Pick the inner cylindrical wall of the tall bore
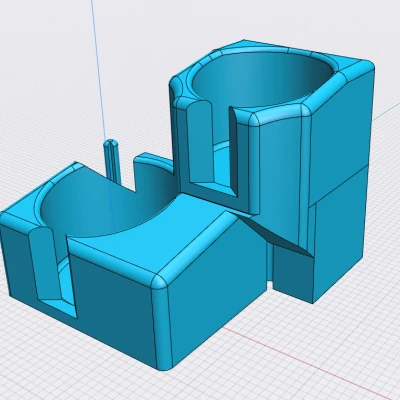The width and height of the screenshot is (400, 400). (263, 80)
